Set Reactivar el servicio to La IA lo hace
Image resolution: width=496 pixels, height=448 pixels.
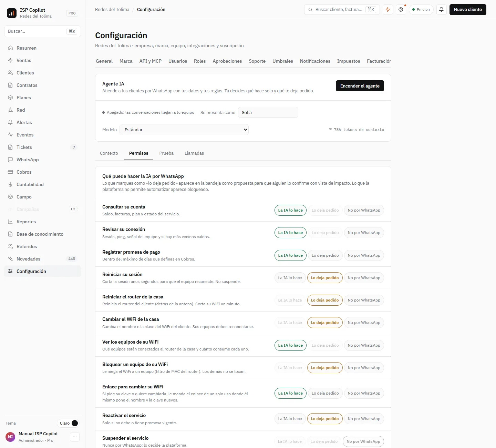pyautogui.click(x=290, y=419)
